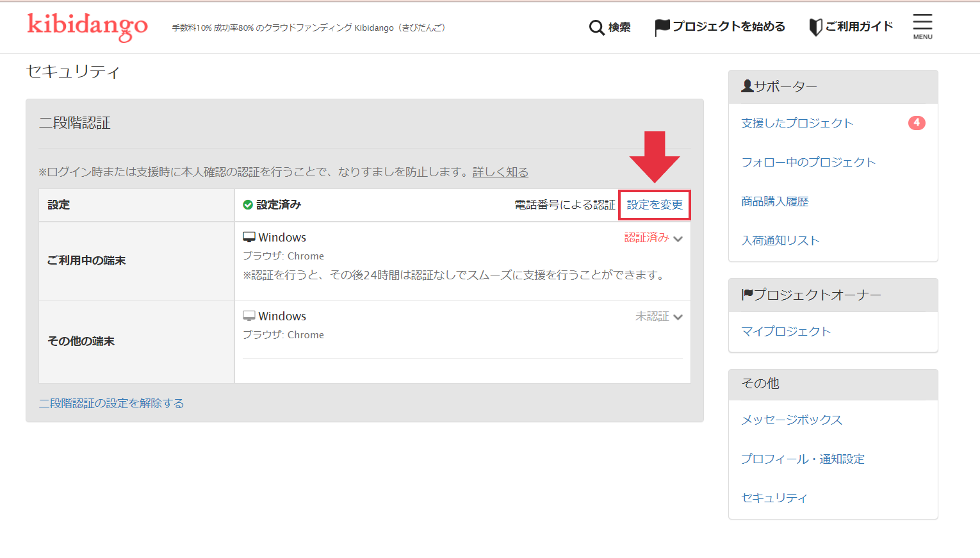Expand the 認証済み device chevron
The image size is (980, 558).
[x=678, y=239]
